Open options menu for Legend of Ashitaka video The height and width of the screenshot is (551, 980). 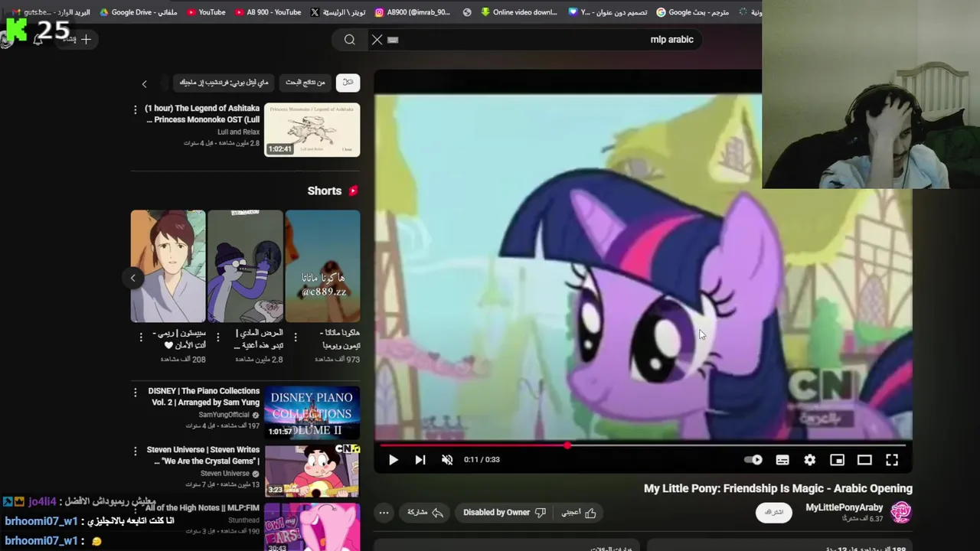point(136,110)
